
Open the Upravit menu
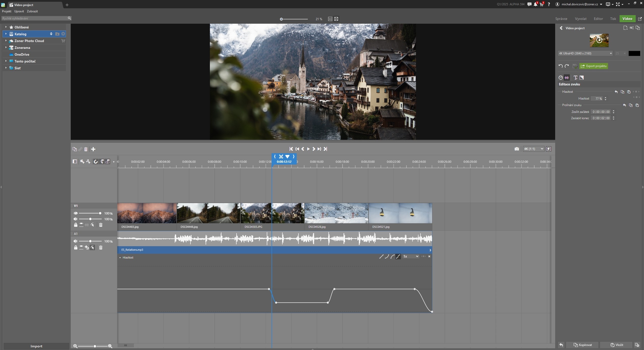tap(19, 11)
